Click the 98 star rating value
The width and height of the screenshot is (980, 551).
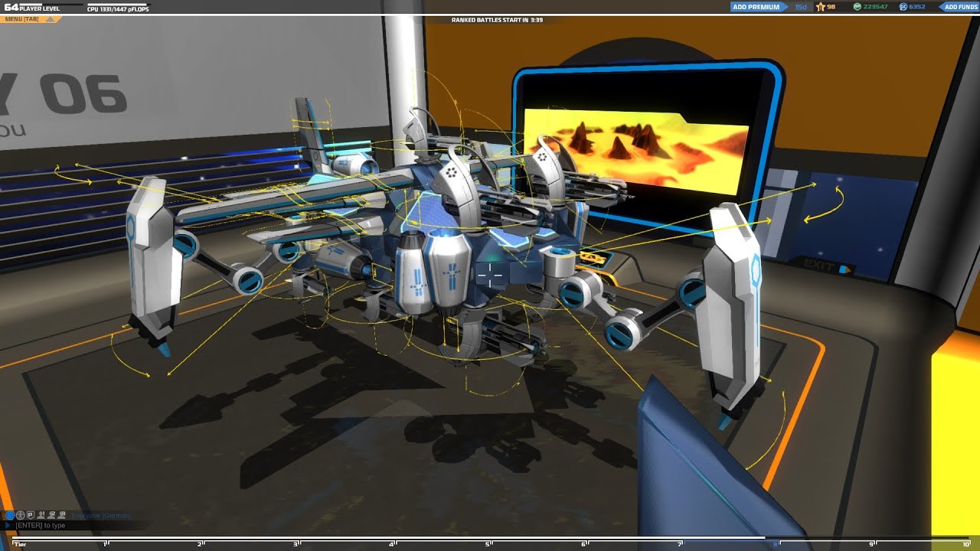click(831, 7)
